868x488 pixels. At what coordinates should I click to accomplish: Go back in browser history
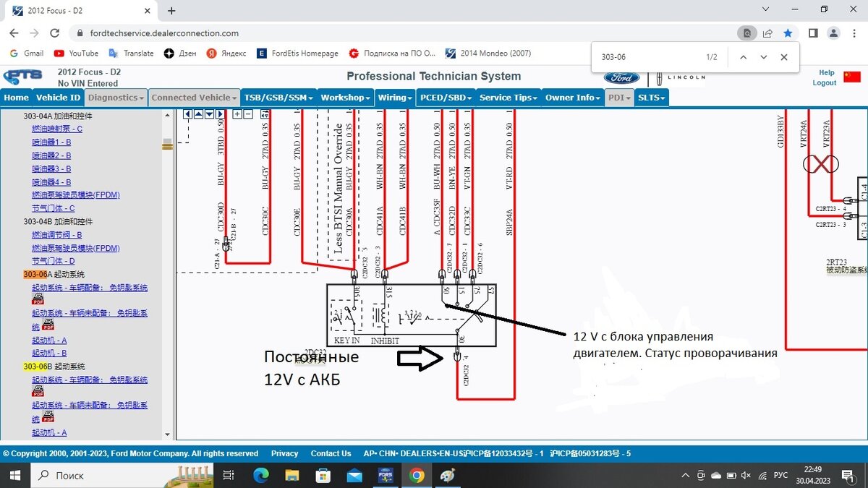(x=14, y=33)
